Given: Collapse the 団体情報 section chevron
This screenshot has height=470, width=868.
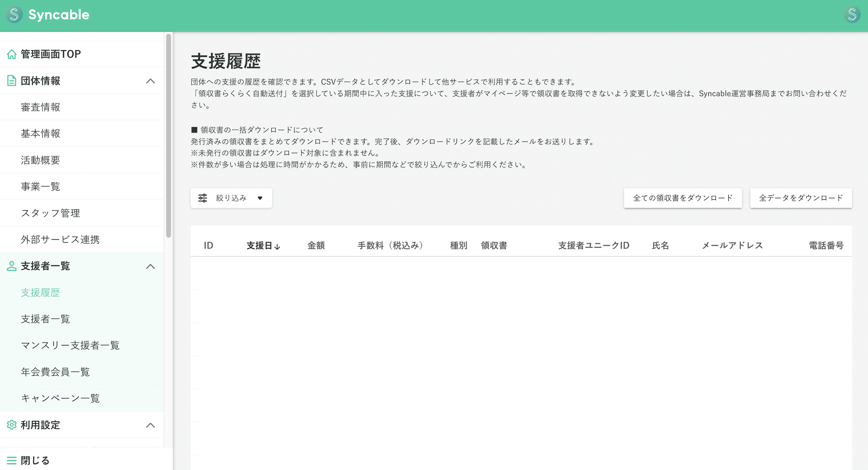Looking at the screenshot, I should tap(151, 81).
